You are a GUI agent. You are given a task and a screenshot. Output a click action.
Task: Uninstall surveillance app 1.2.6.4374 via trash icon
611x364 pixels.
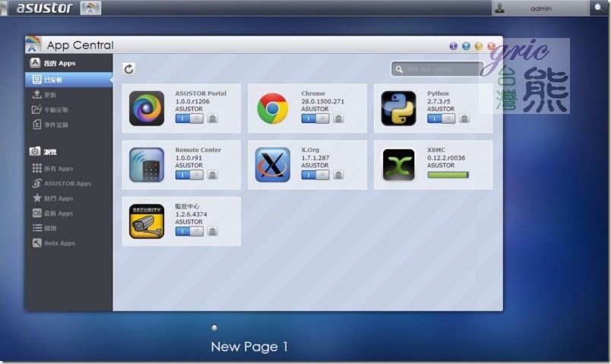[x=212, y=232]
